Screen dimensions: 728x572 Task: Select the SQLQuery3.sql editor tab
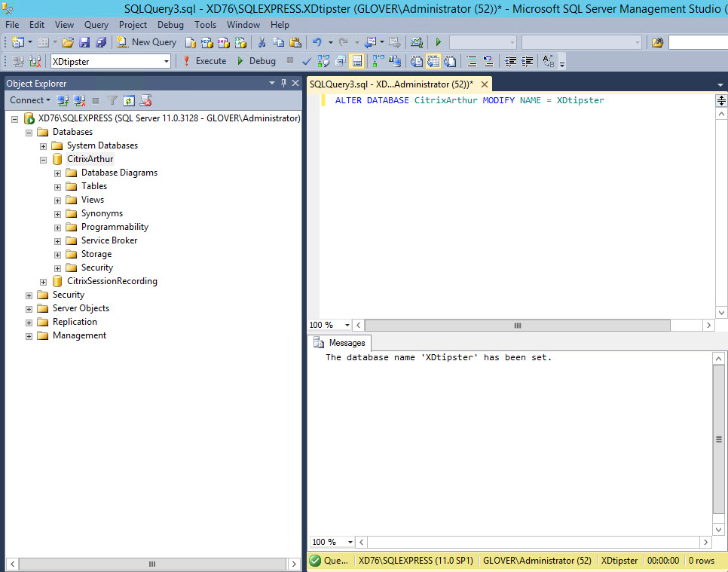(x=390, y=84)
